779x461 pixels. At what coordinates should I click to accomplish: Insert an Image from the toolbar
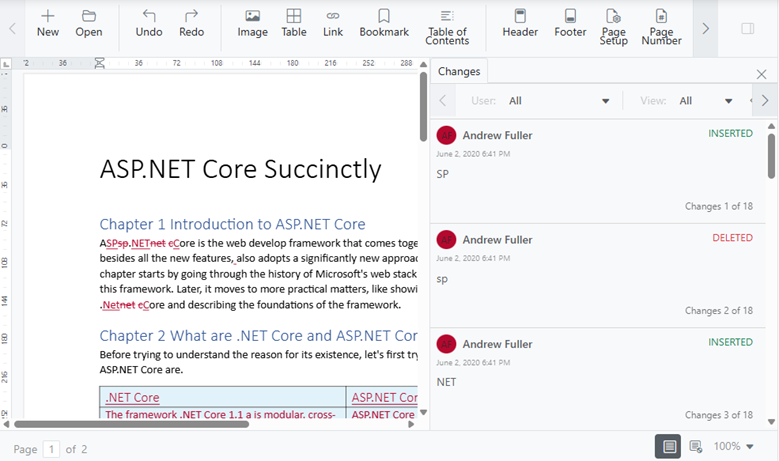(x=252, y=23)
